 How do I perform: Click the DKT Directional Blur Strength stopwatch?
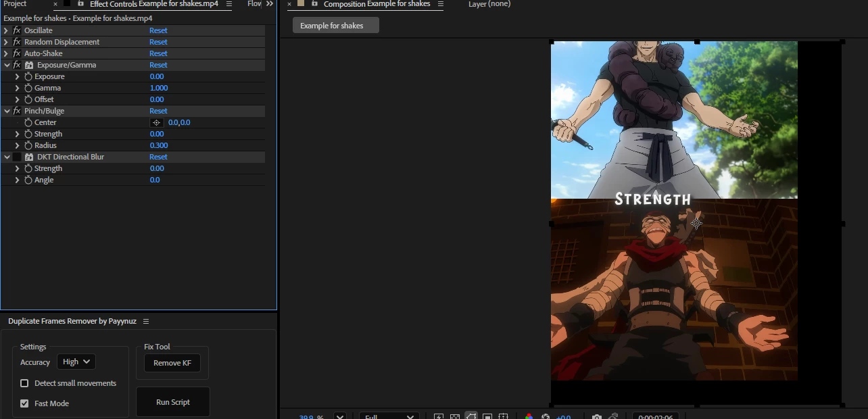28,168
